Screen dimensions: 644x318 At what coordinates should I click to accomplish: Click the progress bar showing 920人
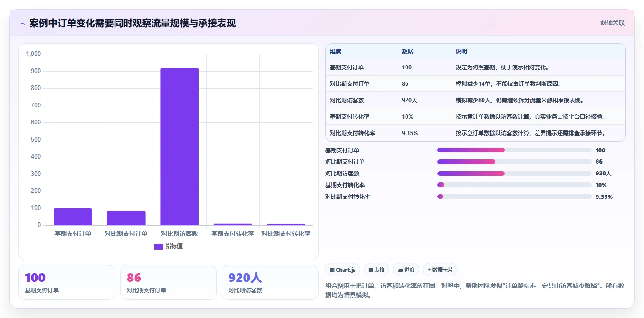pos(514,174)
